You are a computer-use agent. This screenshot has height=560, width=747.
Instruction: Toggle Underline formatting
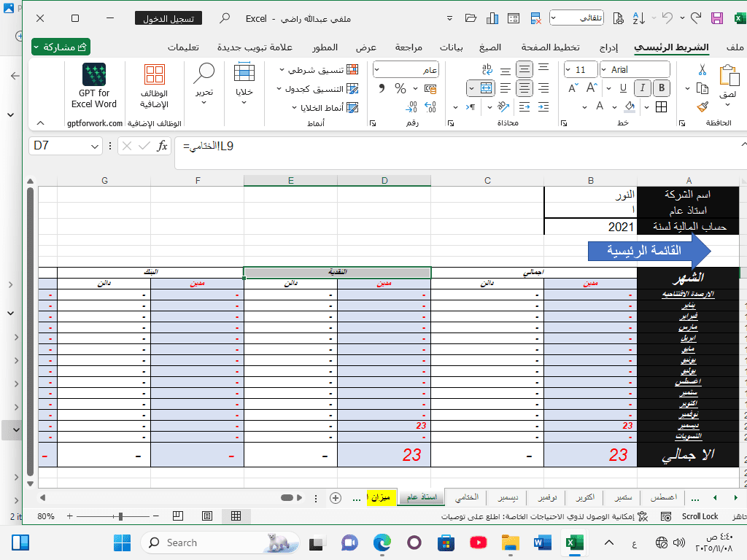(x=622, y=88)
